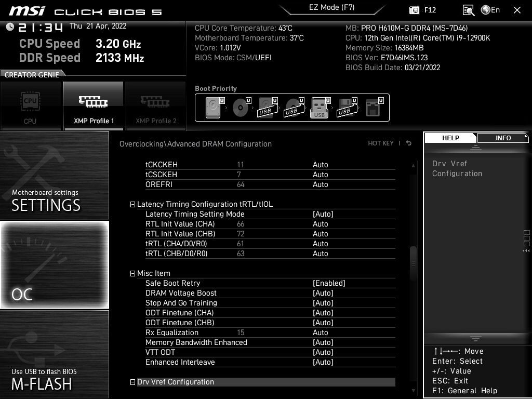This screenshot has width=532, height=399.
Task: Edit RTL Init Value (CHB) Auto field
Action: pyautogui.click(x=320, y=234)
